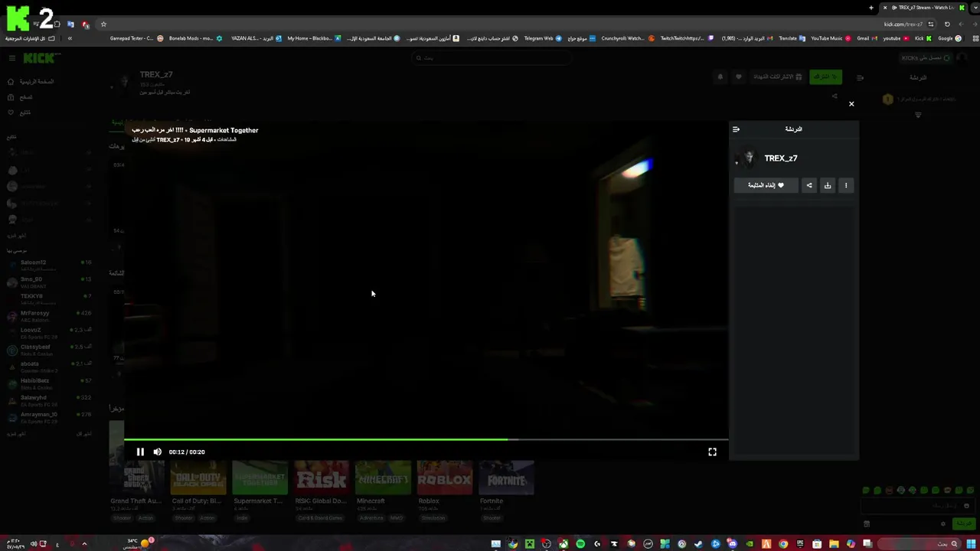
Task: Show hidden tray icons chevron
Action: point(84,544)
